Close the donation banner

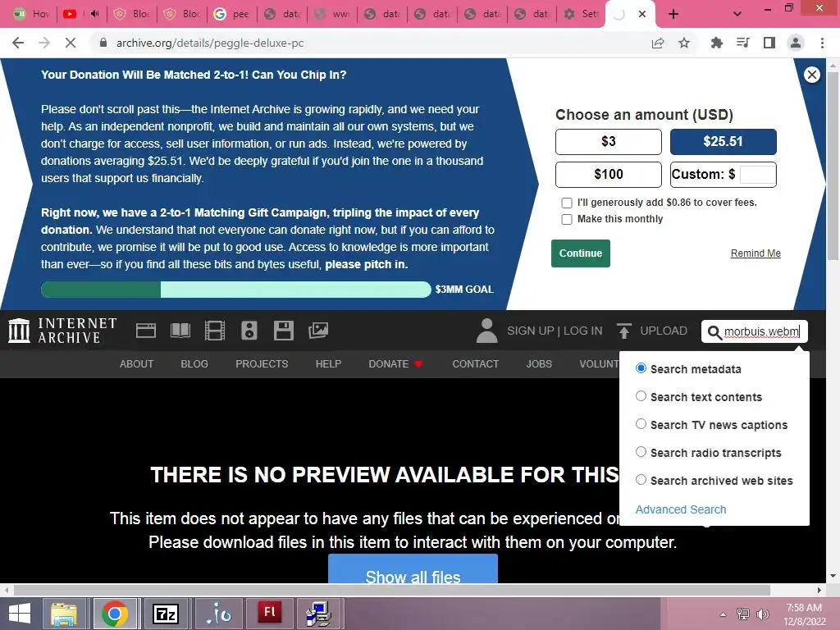pyautogui.click(x=811, y=75)
